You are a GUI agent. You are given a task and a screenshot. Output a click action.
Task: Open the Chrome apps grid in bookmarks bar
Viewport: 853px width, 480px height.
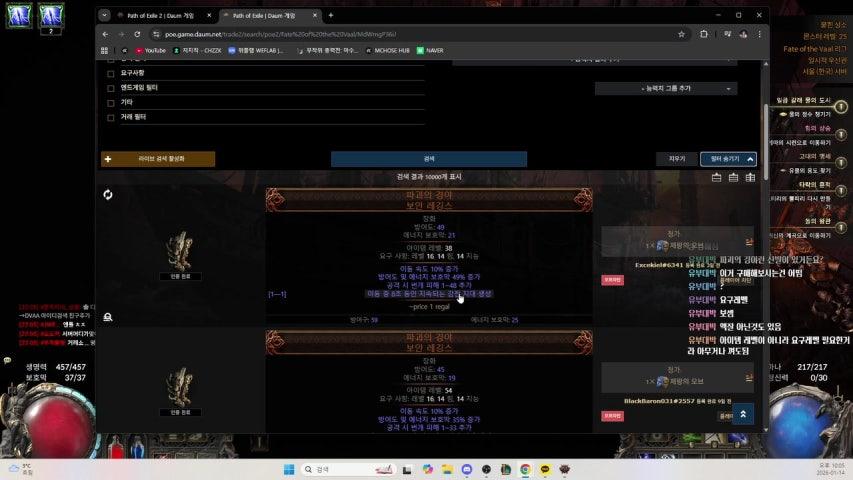coord(104,51)
